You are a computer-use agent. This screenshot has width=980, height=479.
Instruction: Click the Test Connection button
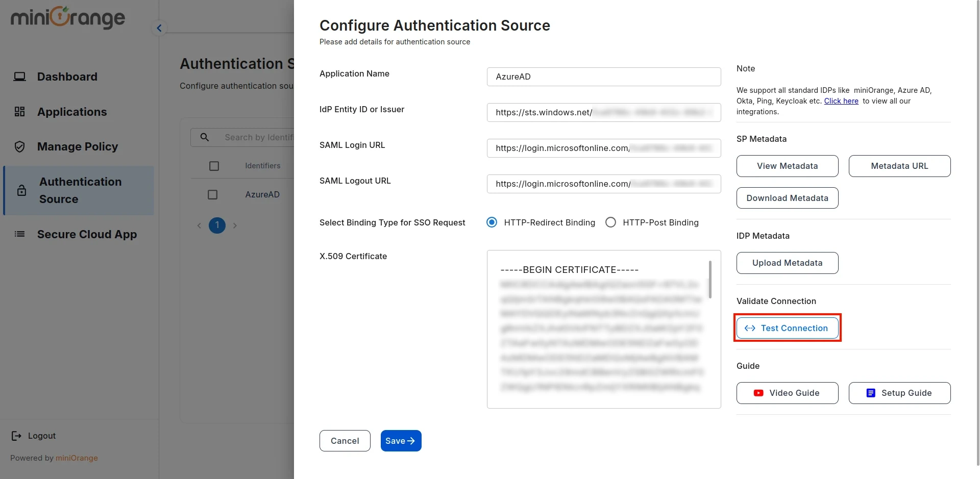coord(787,328)
